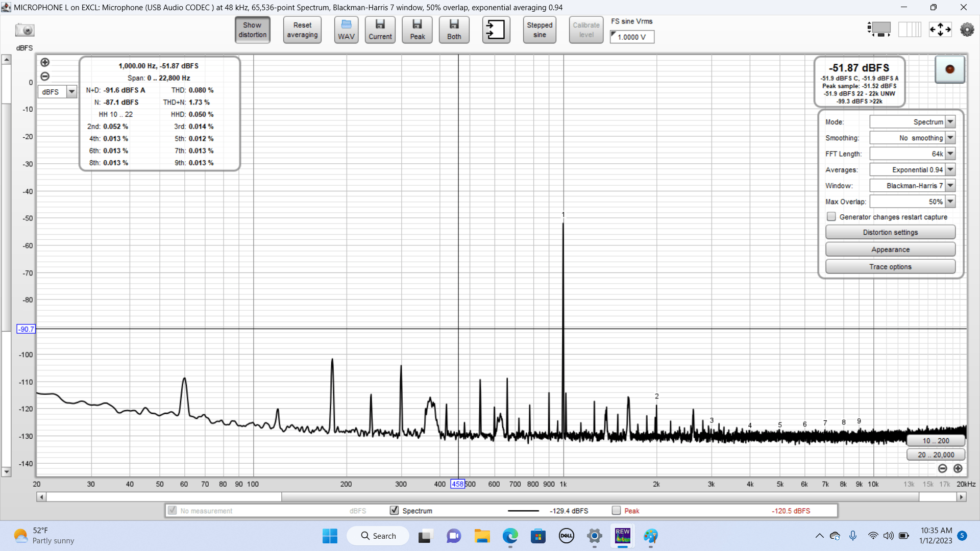Click vertical scrollbar up arrow
The image size is (980, 551).
(x=7, y=60)
